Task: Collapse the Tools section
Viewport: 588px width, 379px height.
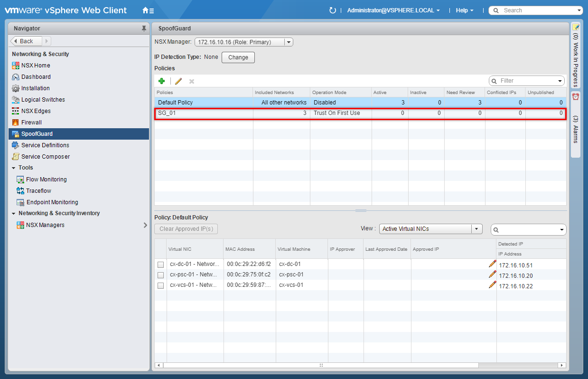Action: [14, 168]
